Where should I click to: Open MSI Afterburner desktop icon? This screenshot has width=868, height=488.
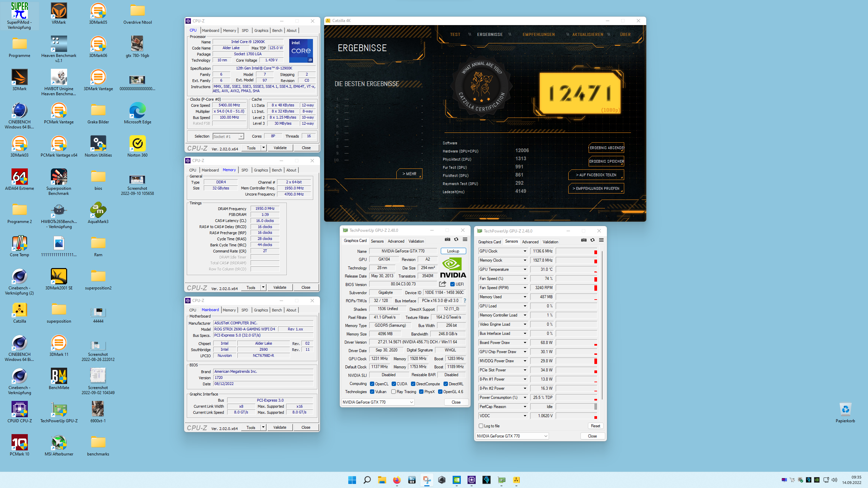(x=59, y=445)
